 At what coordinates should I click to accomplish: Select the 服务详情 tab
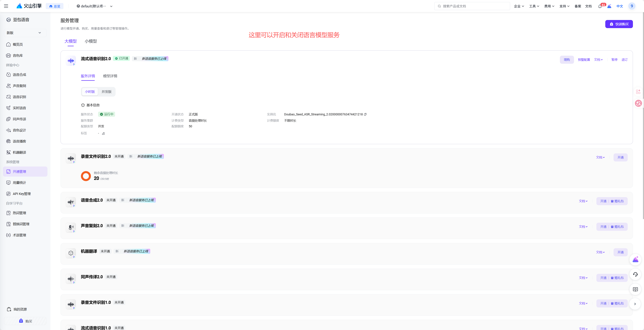point(88,76)
